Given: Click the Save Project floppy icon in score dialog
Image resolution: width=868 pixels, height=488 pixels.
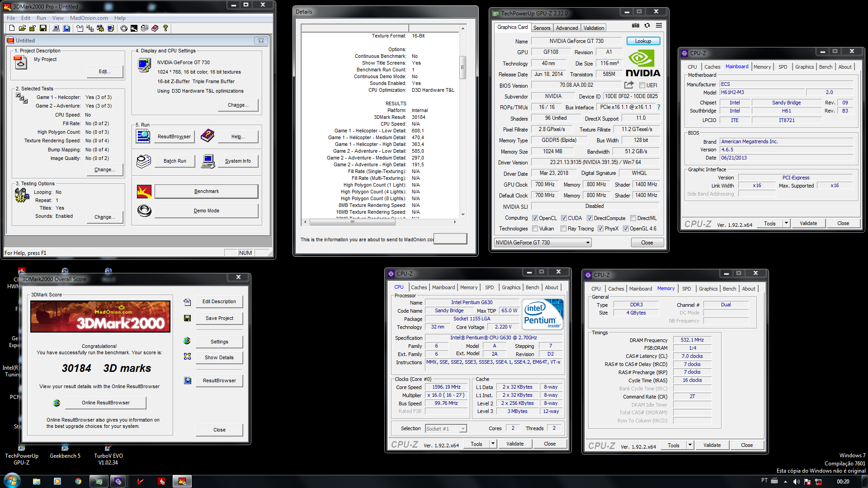Looking at the screenshot, I should pos(187,319).
